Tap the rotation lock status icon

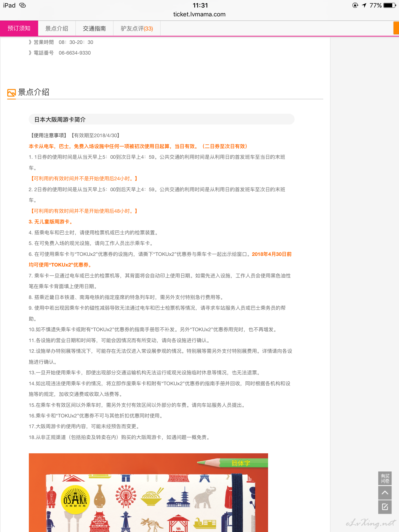[355, 5]
